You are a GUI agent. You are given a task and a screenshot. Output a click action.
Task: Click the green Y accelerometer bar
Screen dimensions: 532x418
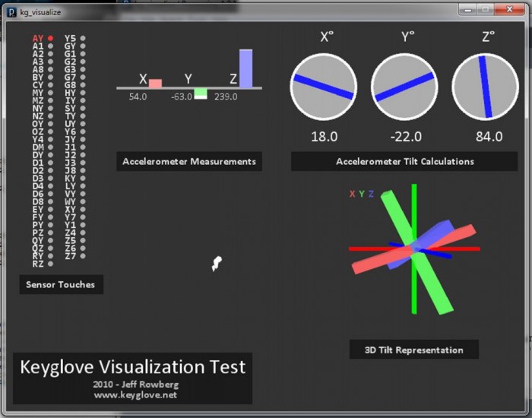201,93
